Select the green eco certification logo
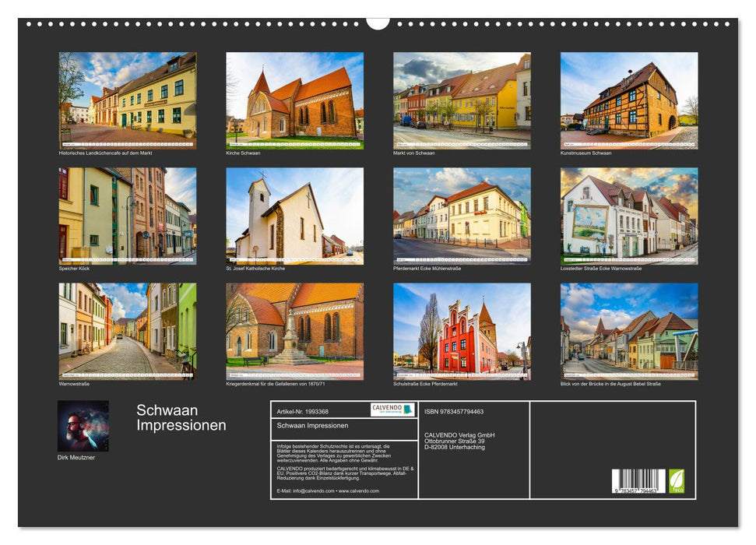This screenshot has width=756, height=545. [677, 482]
